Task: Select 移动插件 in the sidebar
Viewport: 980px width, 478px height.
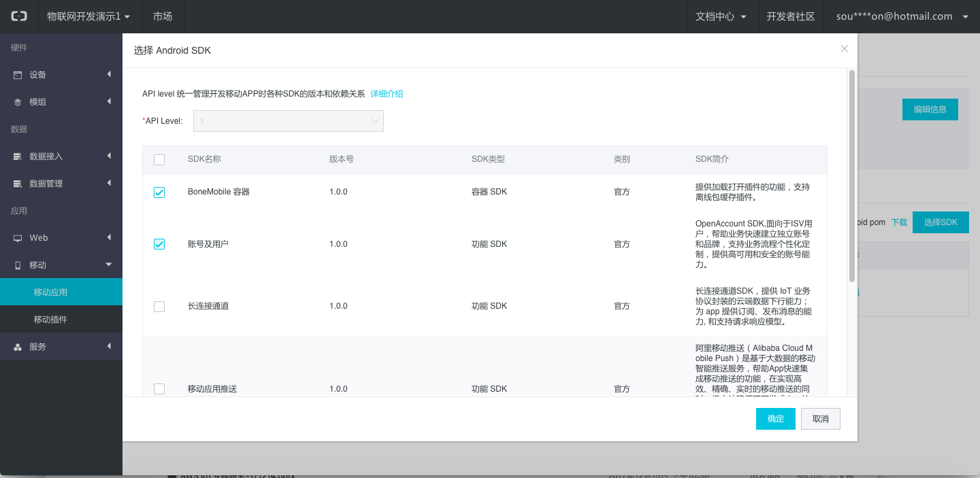Action: pos(51,320)
